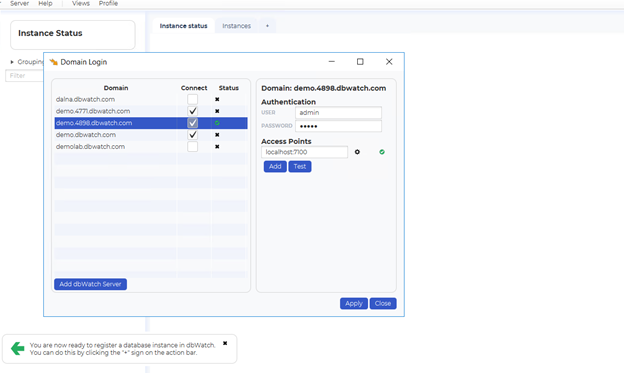The width and height of the screenshot is (624, 373).
Task: Select the demo.dbwatch.com domain row
Action: coord(151,135)
